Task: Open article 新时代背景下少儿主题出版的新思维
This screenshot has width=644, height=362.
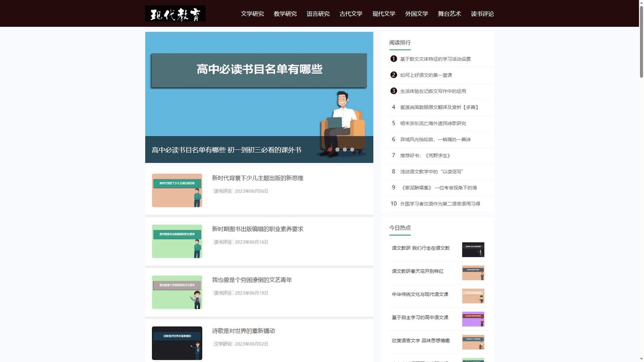Action: click(x=258, y=178)
